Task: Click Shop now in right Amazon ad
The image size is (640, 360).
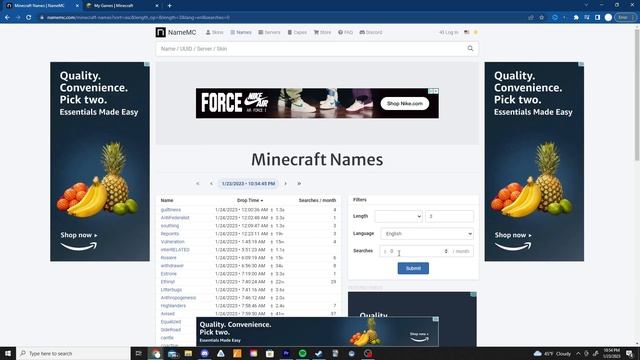Action: coord(513,235)
